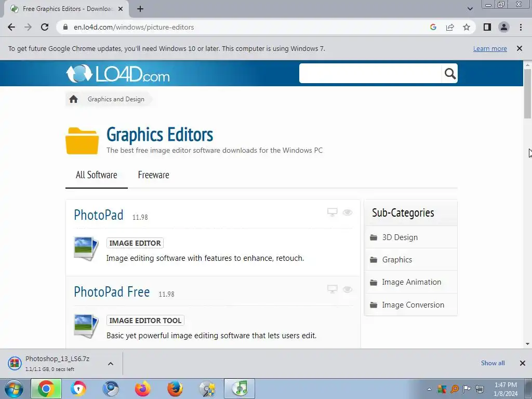Select the All Software tab
Viewport: 532px width, 399px height.
click(x=96, y=175)
